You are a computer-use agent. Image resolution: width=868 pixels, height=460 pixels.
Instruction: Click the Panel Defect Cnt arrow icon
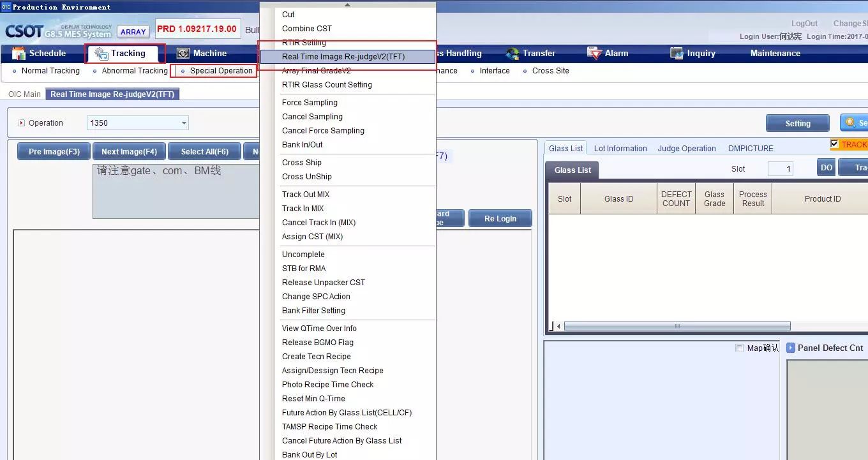[791, 348]
